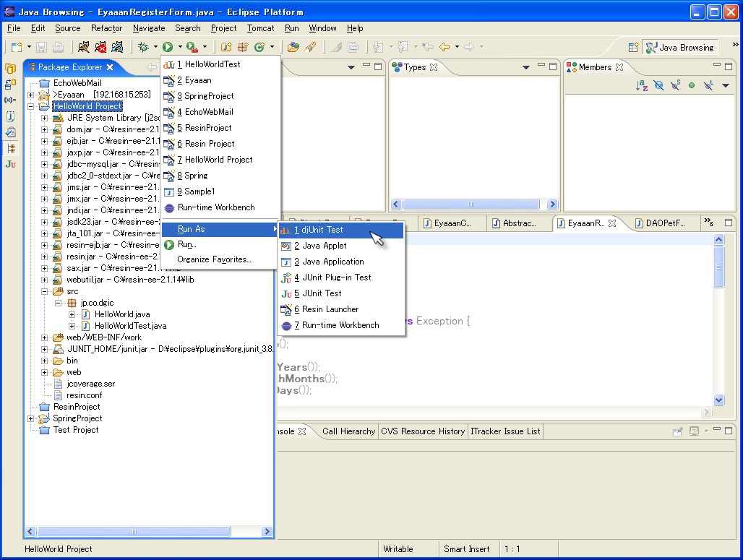
Task: Click the Debug bug icon in toolbar
Action: [143, 47]
